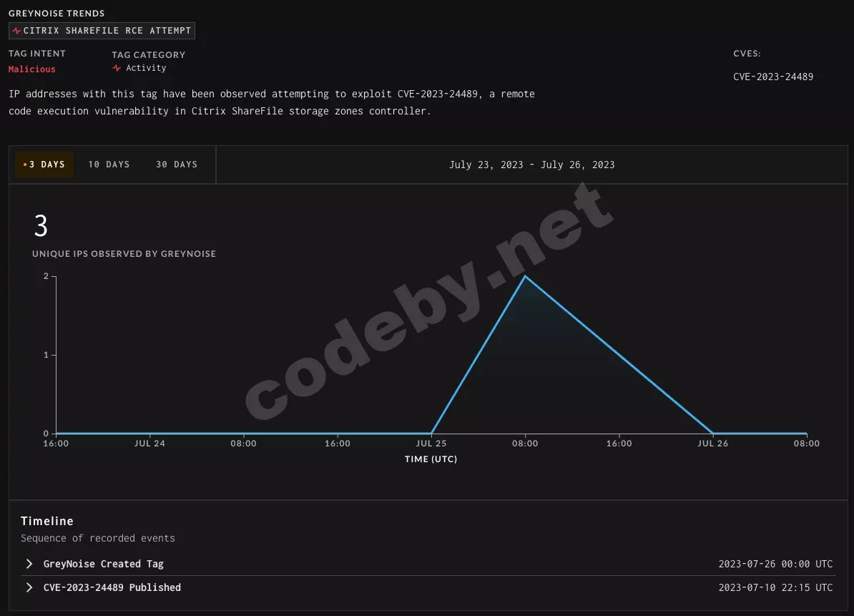
Task: Click the Malicious tag intent label
Action: [31, 69]
